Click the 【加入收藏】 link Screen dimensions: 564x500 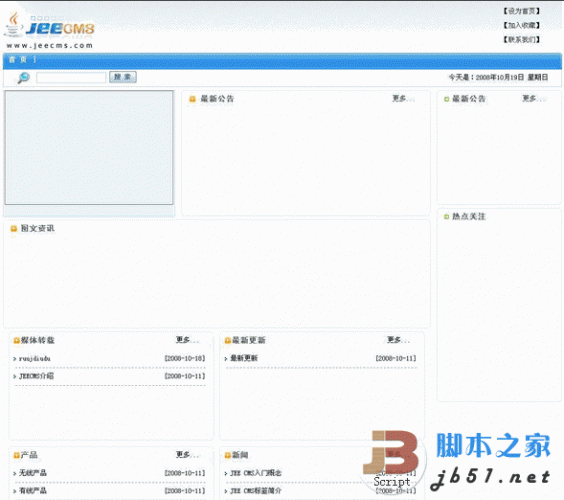(x=521, y=25)
